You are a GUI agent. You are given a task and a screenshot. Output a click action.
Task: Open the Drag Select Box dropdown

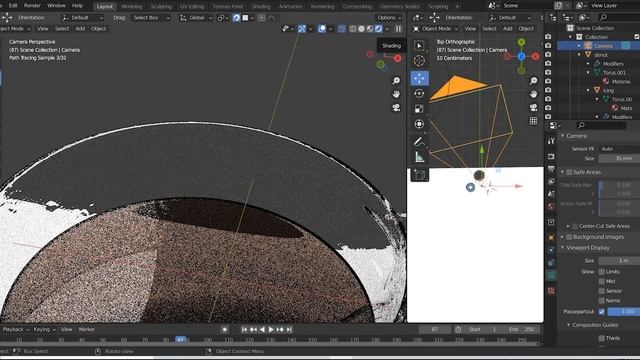tap(151, 18)
